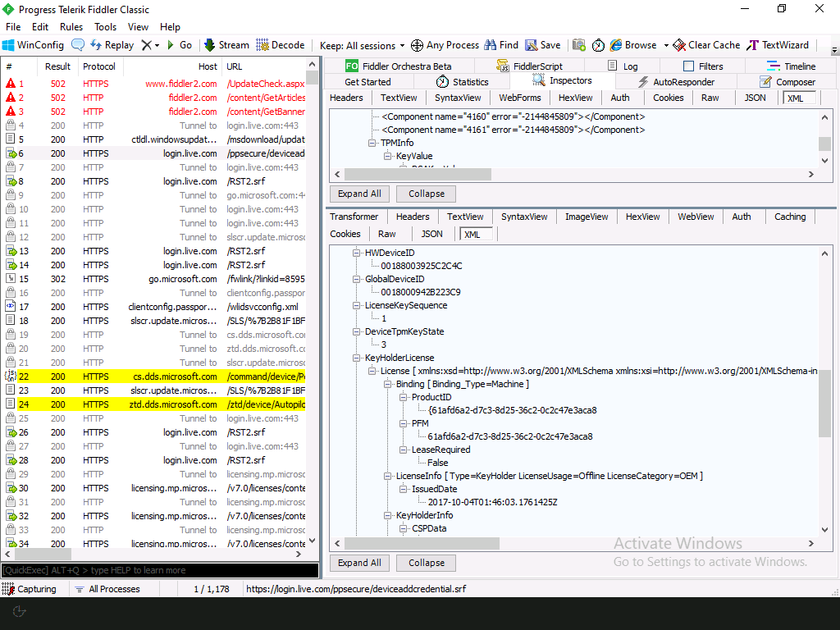This screenshot has height=630, width=840.
Task: Click the lower Expand All button
Action: [x=359, y=563]
